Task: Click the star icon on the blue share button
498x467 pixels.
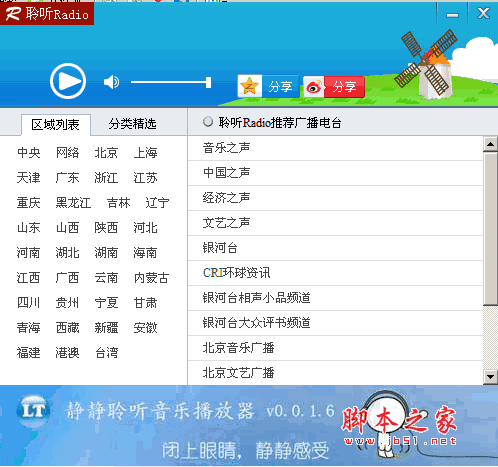Action: [249, 86]
